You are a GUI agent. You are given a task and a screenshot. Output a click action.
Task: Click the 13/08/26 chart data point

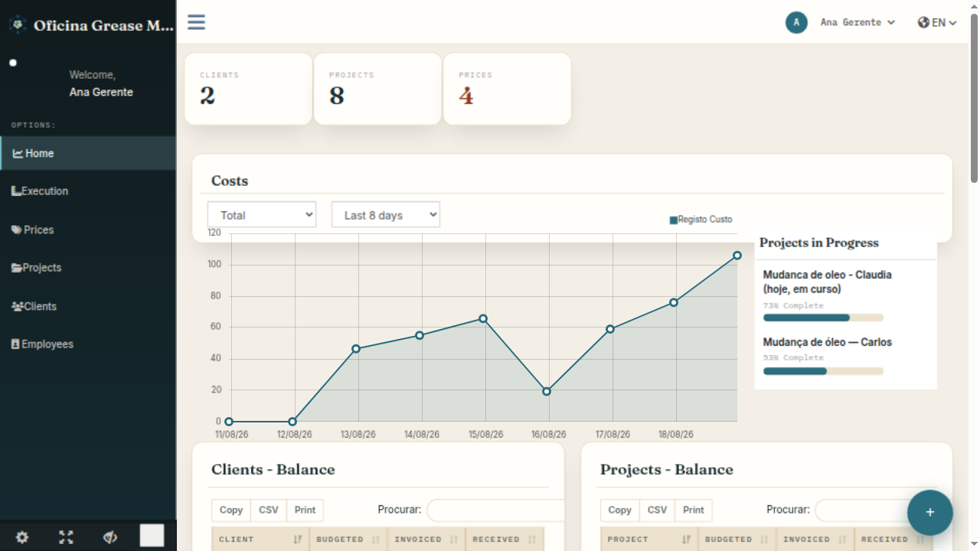click(x=356, y=349)
